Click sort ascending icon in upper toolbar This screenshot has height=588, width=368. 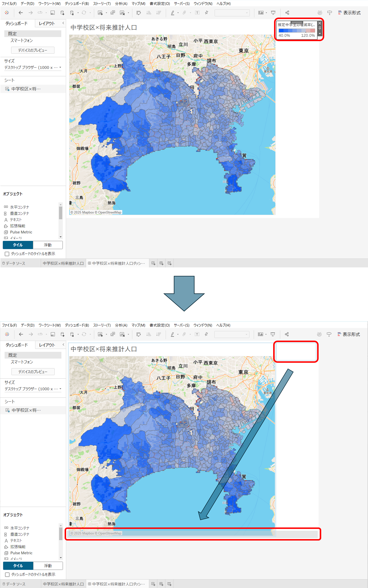click(x=149, y=13)
